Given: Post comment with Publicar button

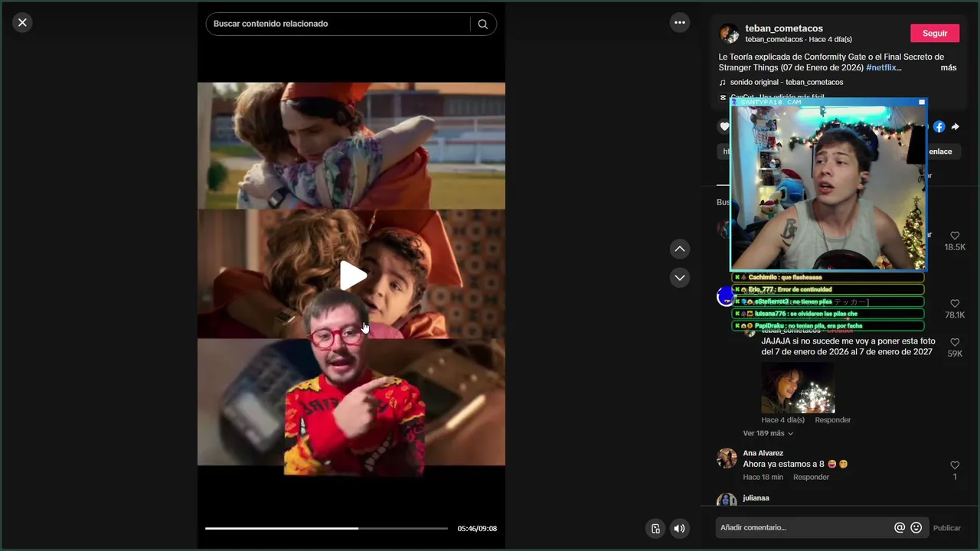Looking at the screenshot, I should [947, 528].
